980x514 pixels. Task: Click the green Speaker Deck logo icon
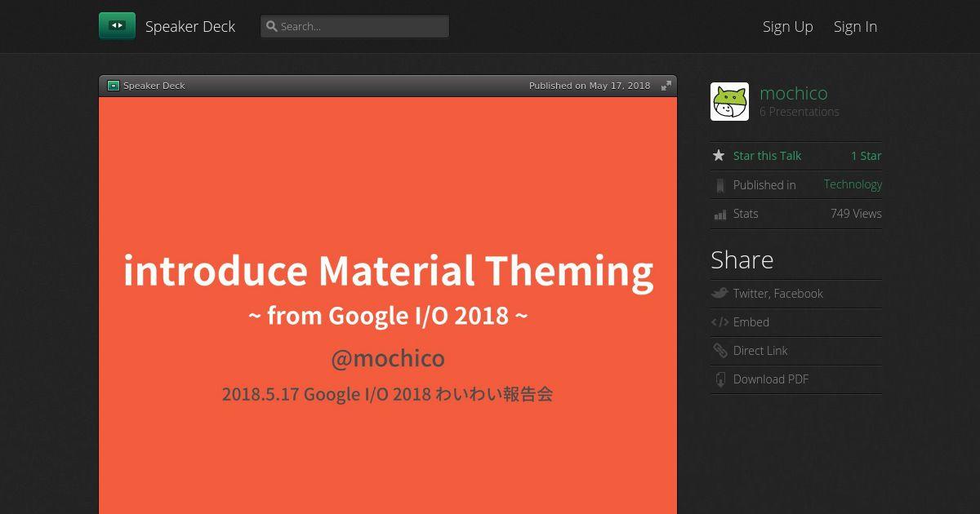(117, 26)
